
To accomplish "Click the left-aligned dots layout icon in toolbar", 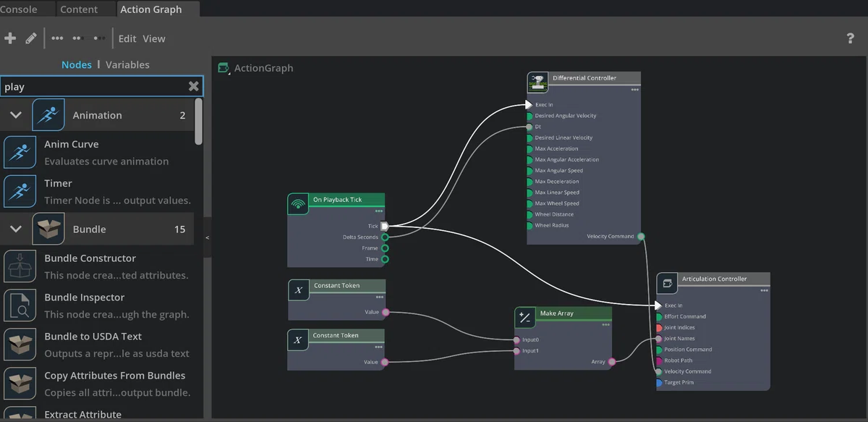I will click(57, 38).
